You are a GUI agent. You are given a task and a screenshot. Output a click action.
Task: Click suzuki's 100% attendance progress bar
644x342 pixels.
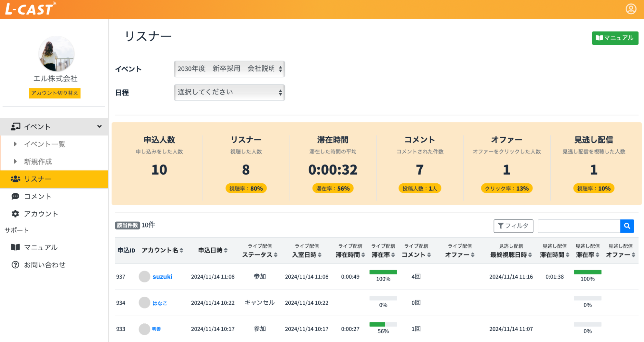[x=383, y=272]
